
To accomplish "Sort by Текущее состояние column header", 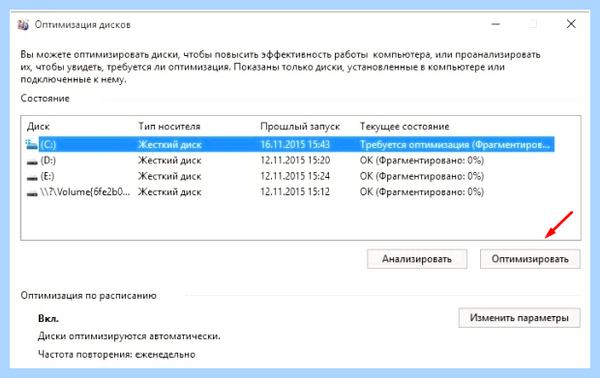I will click(x=404, y=127).
